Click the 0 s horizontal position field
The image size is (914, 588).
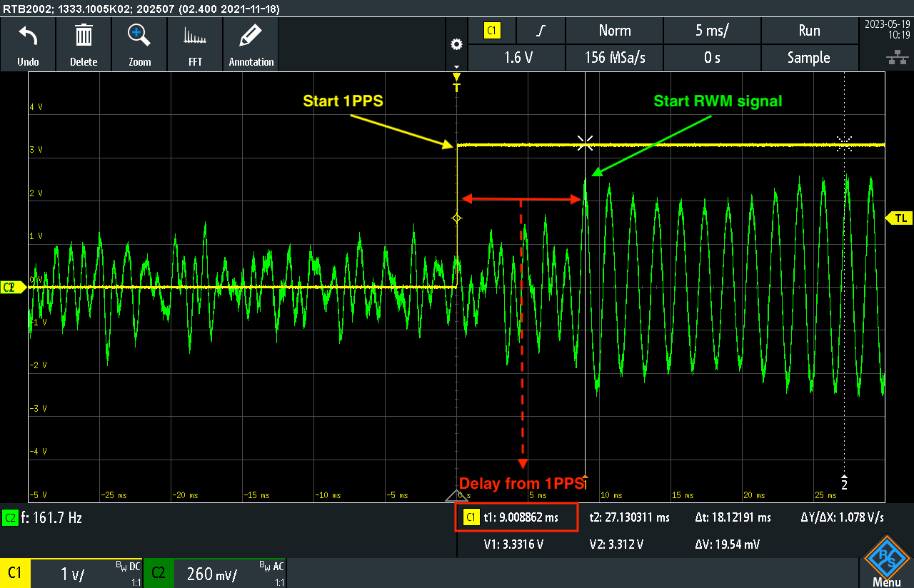(x=712, y=58)
